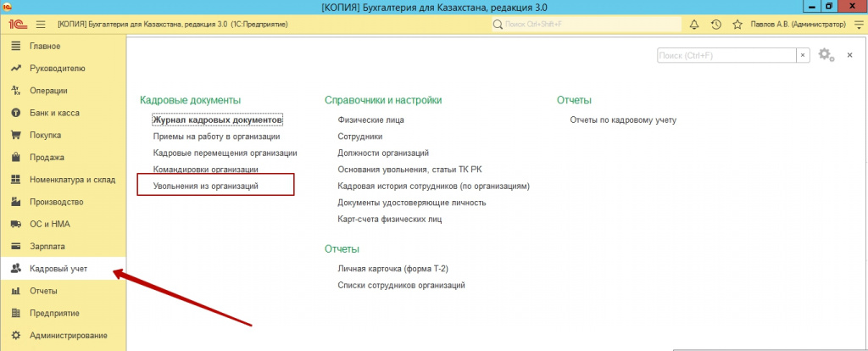Viewport: 868px width, 351px height.
Task: Click the Администрирование gear icon
Action: [16, 335]
